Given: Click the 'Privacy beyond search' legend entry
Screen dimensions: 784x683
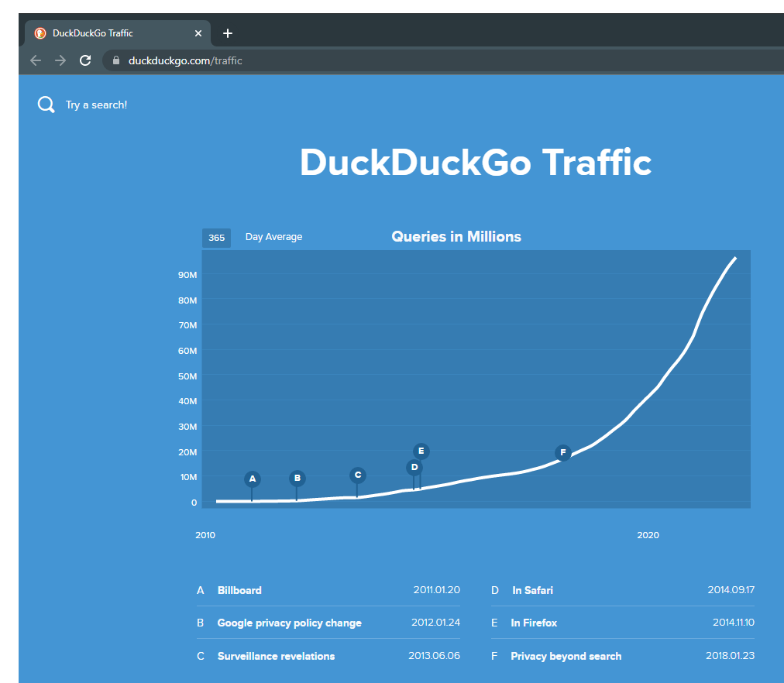Looking at the screenshot, I should (x=566, y=656).
